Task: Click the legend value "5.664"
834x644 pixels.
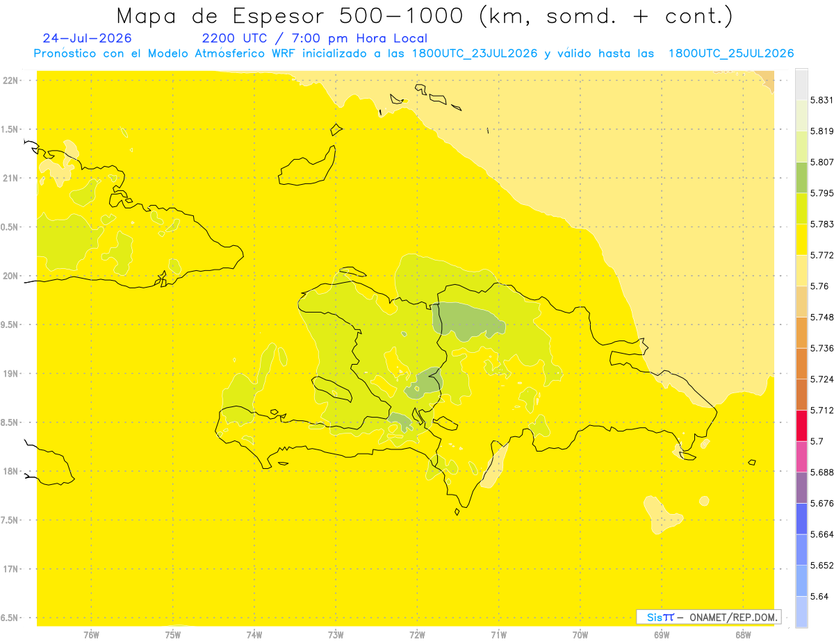Action: pyautogui.click(x=823, y=534)
